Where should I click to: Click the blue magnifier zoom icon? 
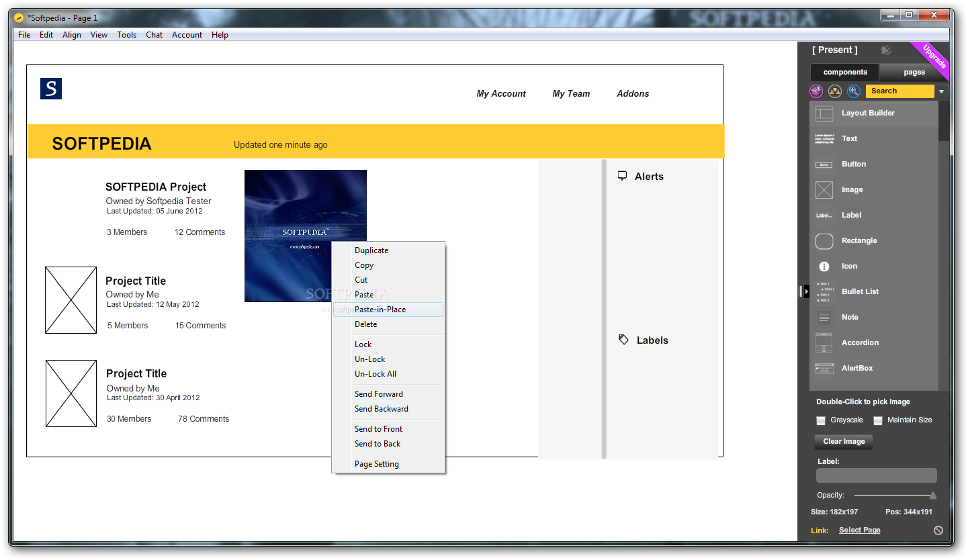coord(854,91)
